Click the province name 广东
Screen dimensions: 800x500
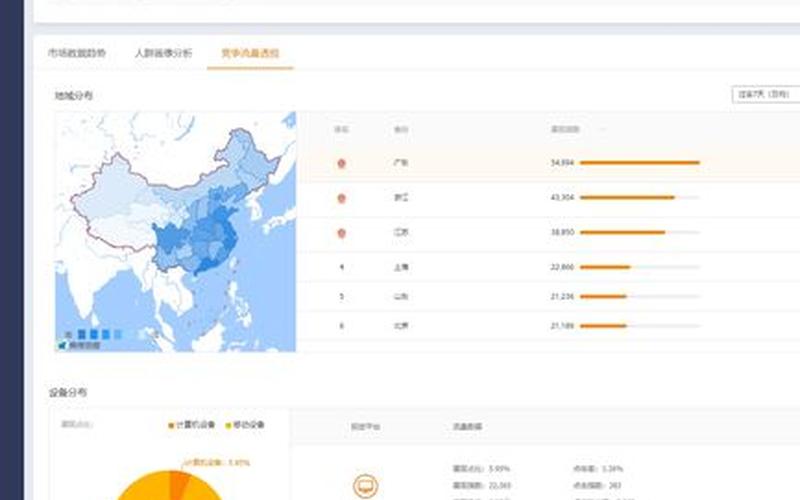coord(401,163)
